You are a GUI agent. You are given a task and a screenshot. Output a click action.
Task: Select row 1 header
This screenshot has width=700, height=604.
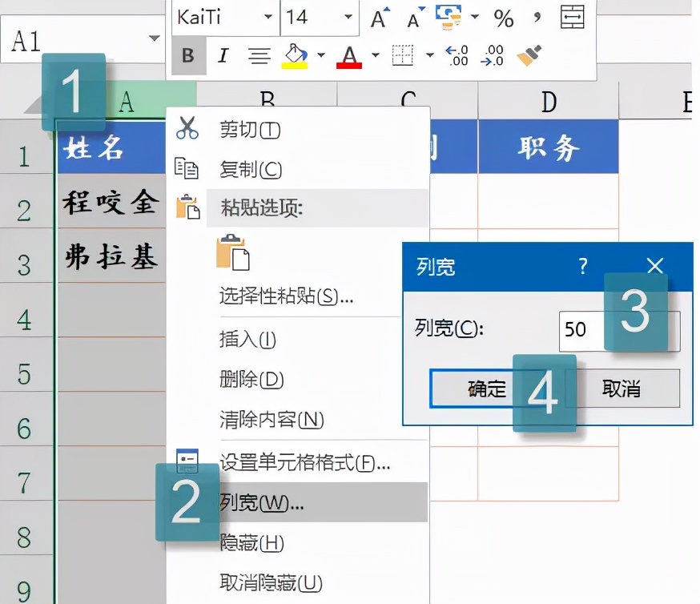pyautogui.click(x=26, y=147)
